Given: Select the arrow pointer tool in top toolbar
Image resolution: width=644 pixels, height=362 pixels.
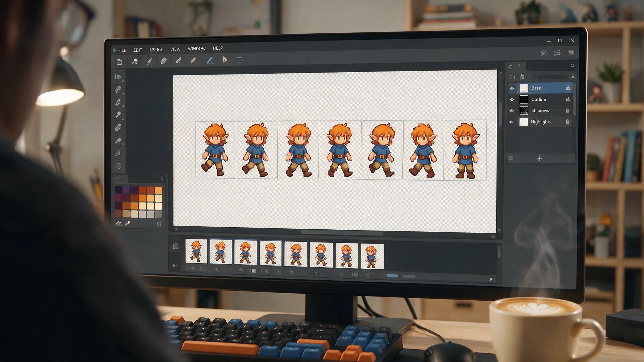Looking at the screenshot, I should 225,60.
